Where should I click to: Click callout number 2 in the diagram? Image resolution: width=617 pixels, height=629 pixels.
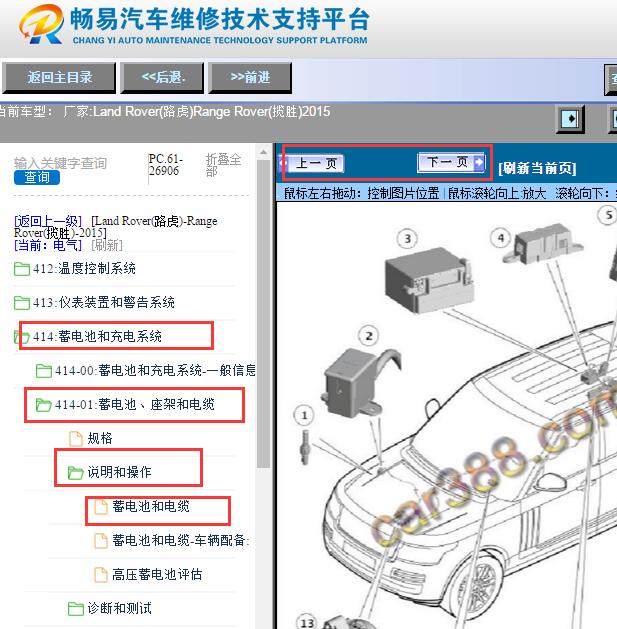(369, 336)
